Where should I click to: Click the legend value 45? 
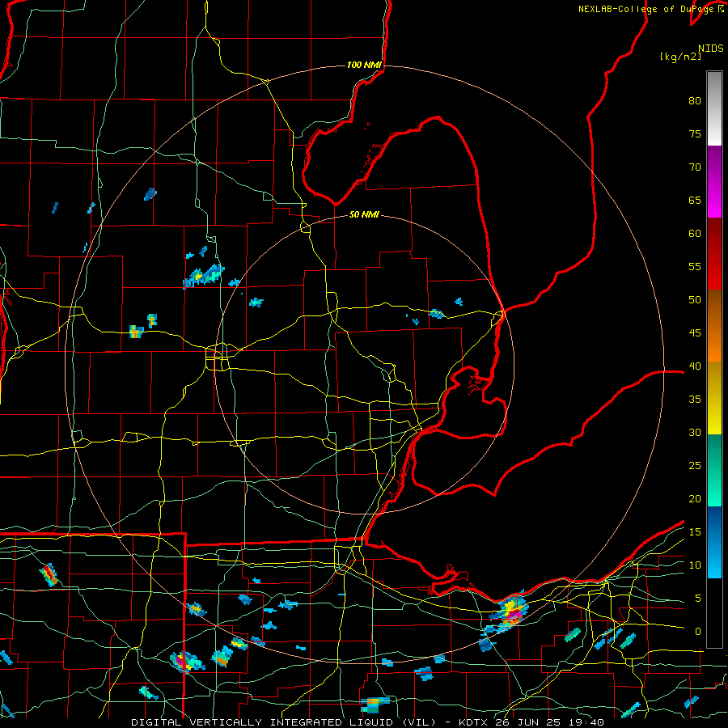(695, 333)
